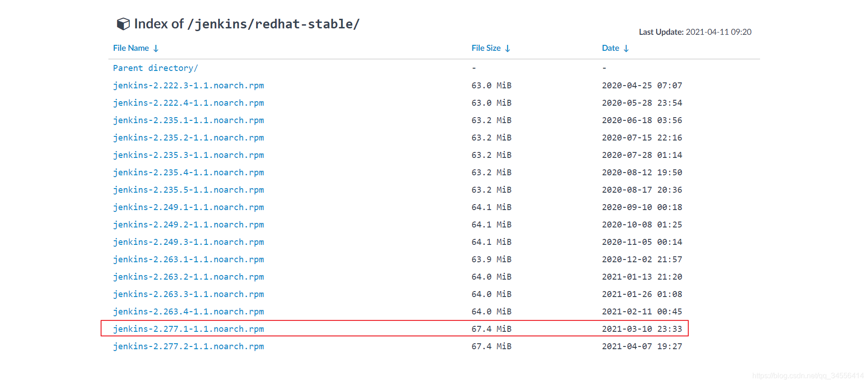Click the File Name sort arrow
The width and height of the screenshot is (868, 384).
(x=156, y=49)
